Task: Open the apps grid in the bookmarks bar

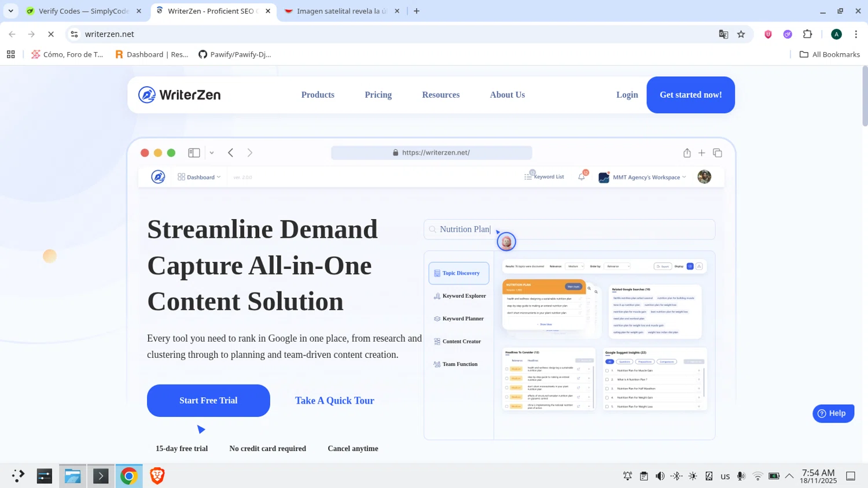Action: tap(10, 54)
